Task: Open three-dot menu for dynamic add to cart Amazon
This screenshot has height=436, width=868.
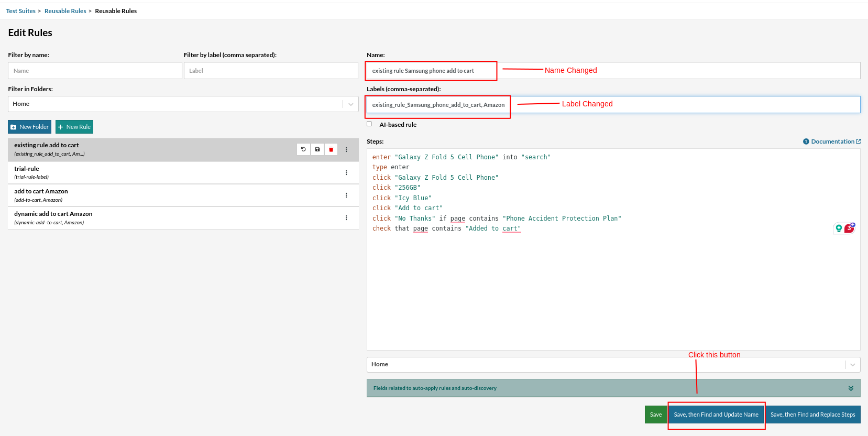Action: pos(346,218)
